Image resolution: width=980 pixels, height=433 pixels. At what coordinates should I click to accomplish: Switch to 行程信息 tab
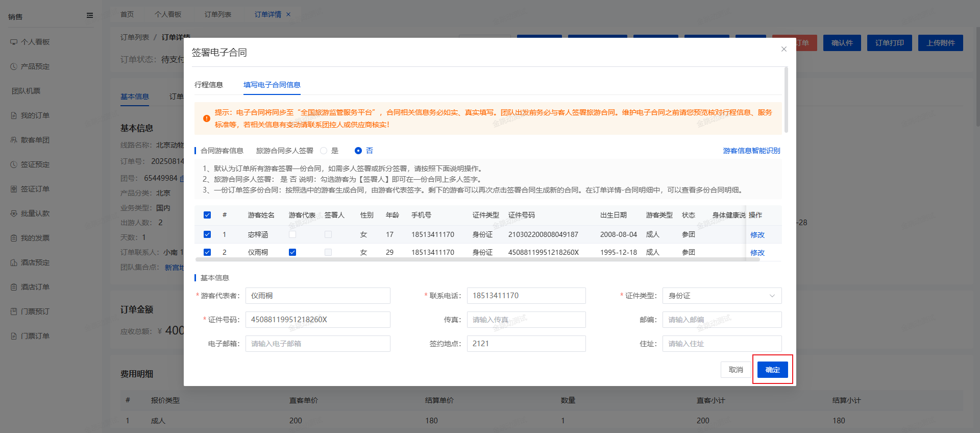pos(209,85)
